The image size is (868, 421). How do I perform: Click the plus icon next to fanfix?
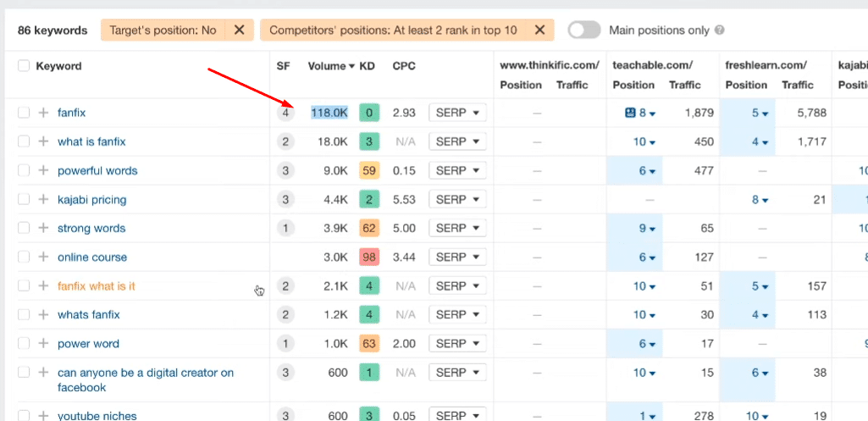tap(43, 113)
